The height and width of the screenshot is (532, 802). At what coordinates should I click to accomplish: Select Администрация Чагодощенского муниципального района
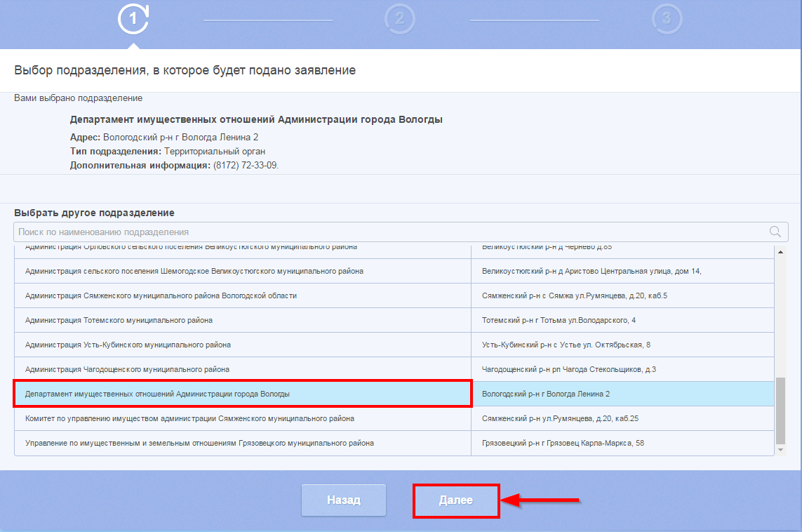[242, 370]
